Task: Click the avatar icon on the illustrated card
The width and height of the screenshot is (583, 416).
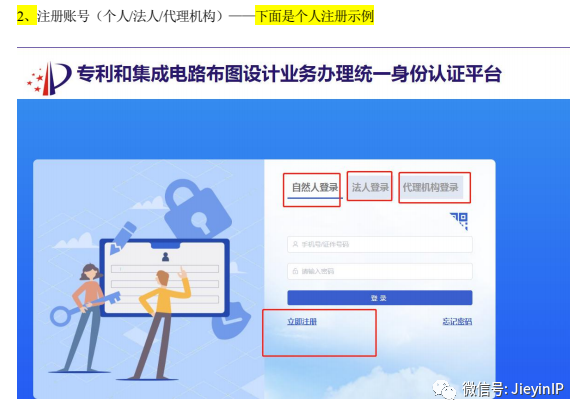Action: click(165, 257)
